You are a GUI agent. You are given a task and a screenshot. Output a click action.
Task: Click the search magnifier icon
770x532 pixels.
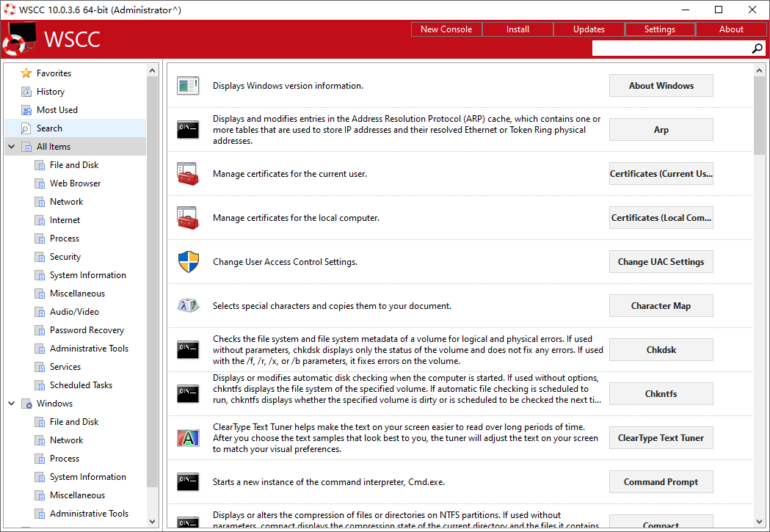pos(757,48)
